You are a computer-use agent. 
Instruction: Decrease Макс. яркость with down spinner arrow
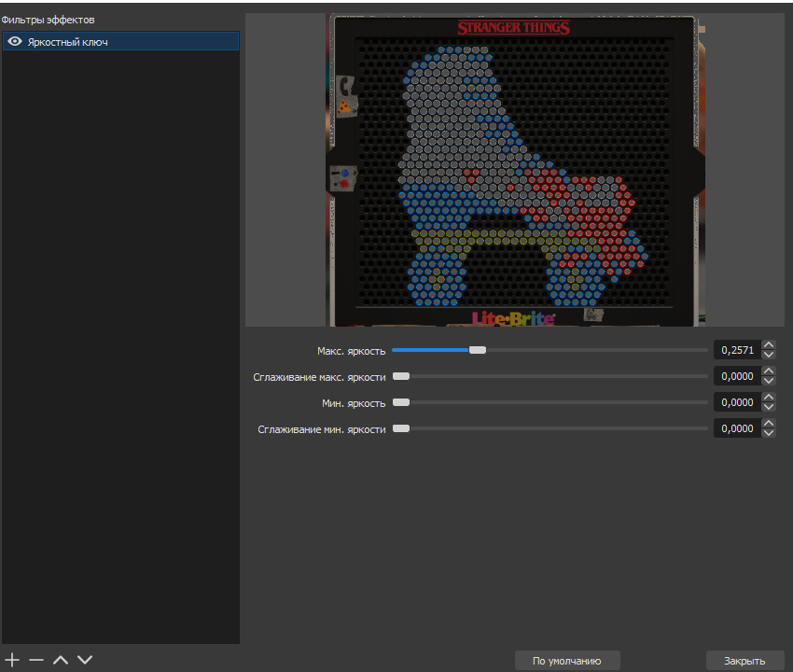tap(769, 355)
